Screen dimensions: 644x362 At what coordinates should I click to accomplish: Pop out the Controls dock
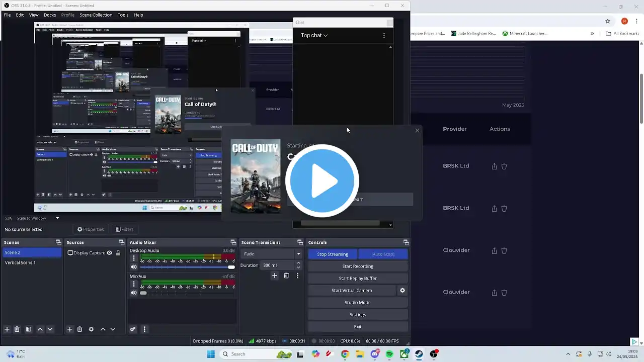[406, 242]
